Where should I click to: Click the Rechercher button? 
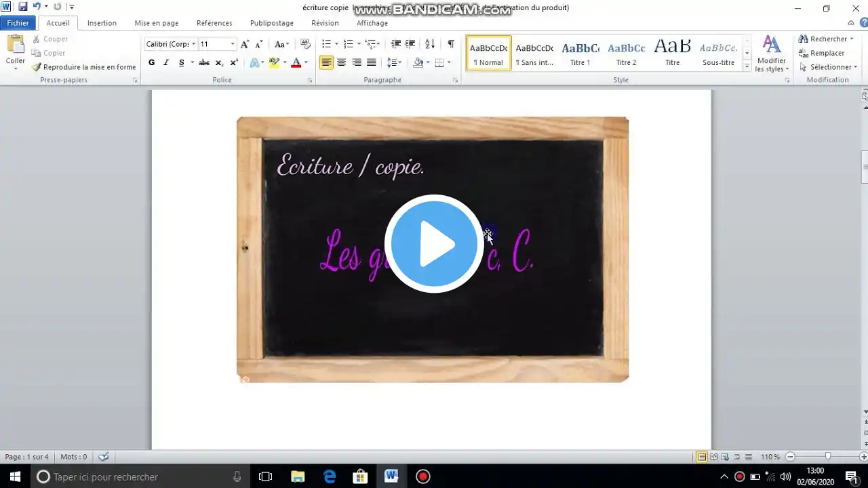[827, 39]
